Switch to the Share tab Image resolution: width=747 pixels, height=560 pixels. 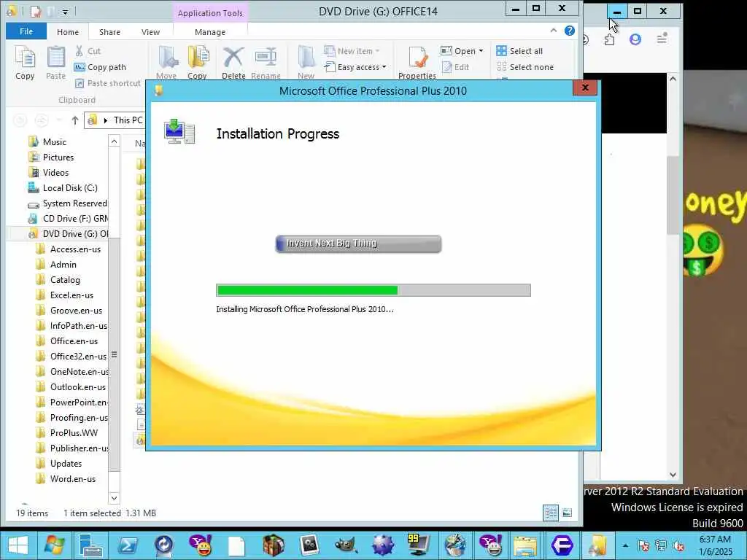[109, 32]
